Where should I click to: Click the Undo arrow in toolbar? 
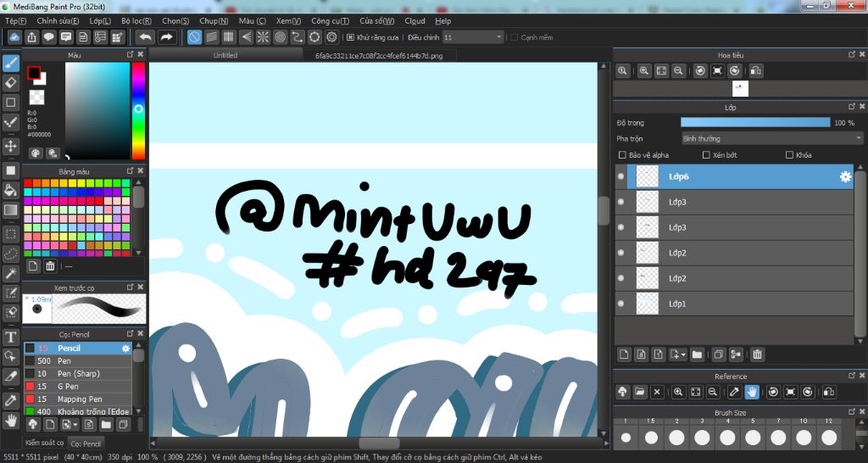click(146, 37)
